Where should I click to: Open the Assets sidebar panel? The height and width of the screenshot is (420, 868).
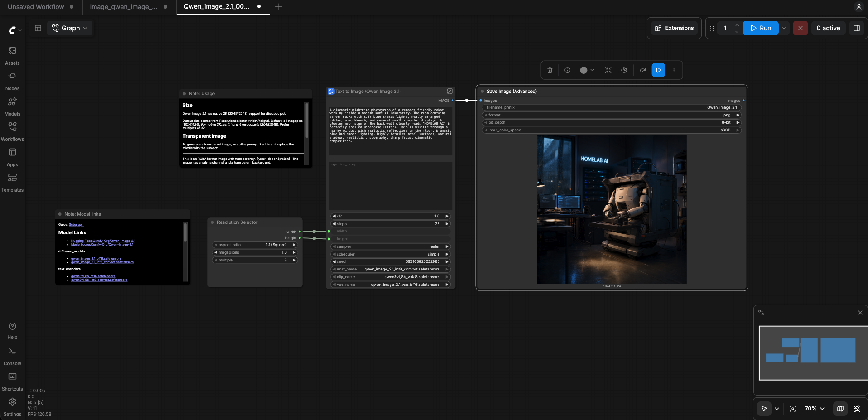(12, 56)
